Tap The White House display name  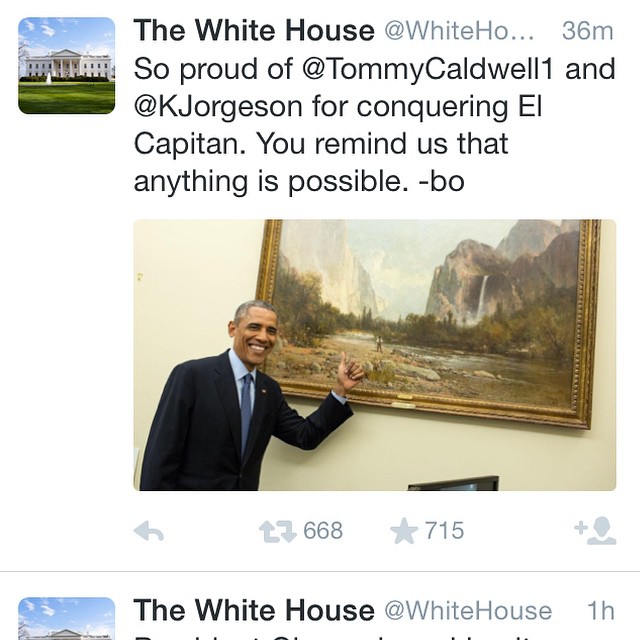254,31
